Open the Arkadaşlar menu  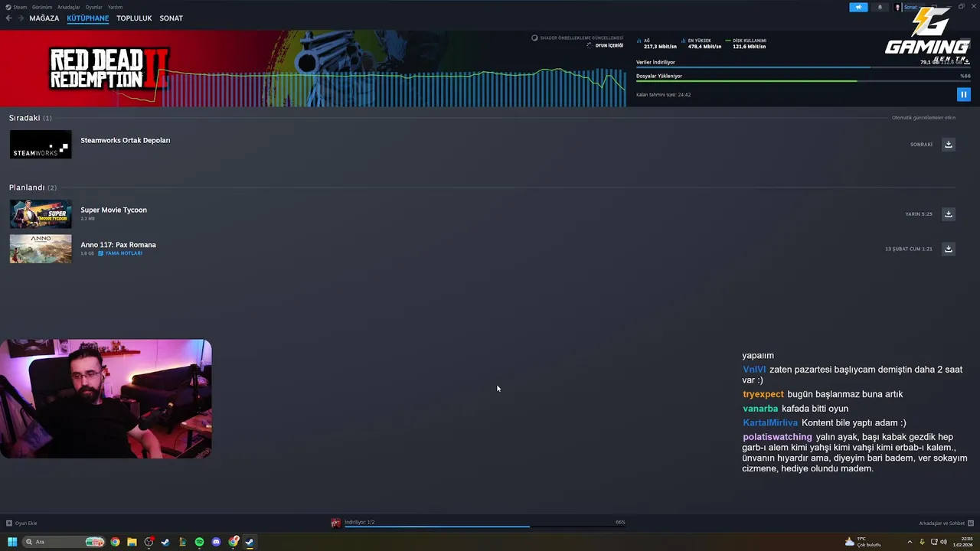tap(69, 7)
